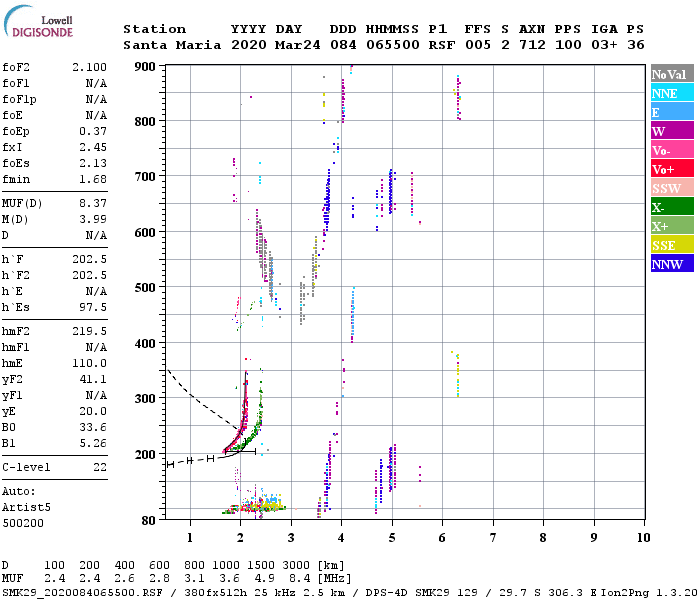Click the yE value 20.0
This screenshot has height=600, width=700.
(x=93, y=411)
